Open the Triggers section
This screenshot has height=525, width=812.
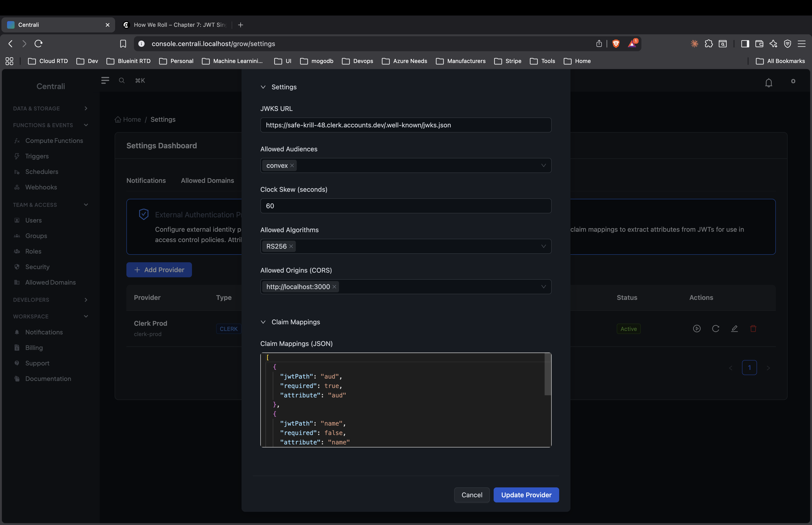pos(37,156)
